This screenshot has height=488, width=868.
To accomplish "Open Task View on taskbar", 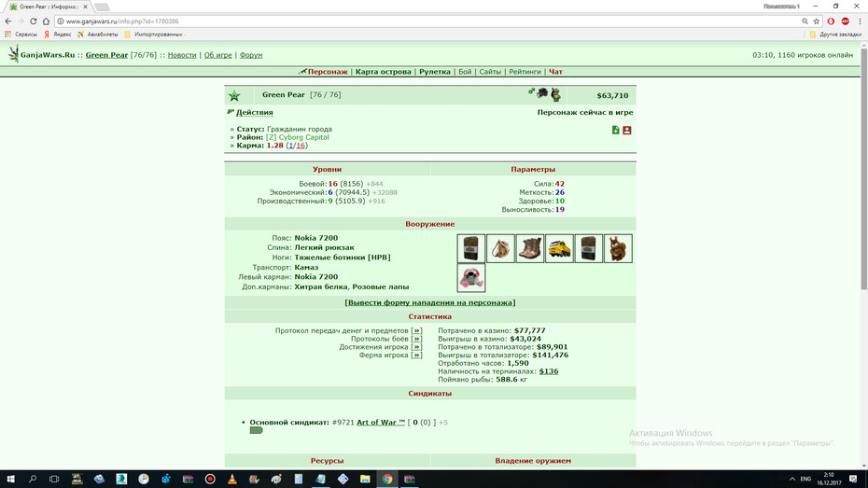I will [54, 480].
